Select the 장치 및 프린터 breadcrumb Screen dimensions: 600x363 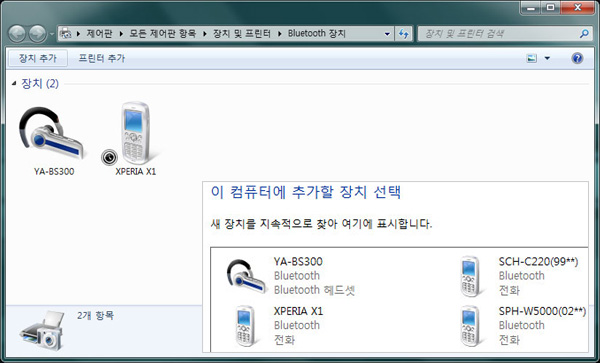click(x=242, y=34)
